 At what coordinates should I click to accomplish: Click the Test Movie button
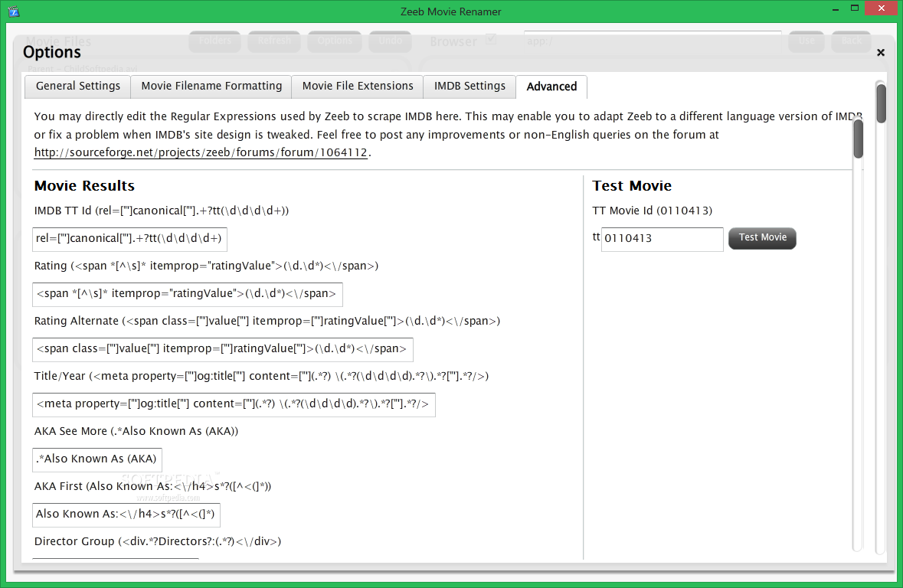point(762,238)
